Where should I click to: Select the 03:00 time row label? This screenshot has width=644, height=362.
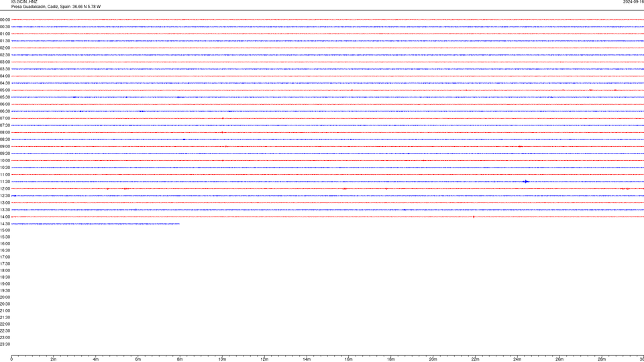[x=5, y=62]
